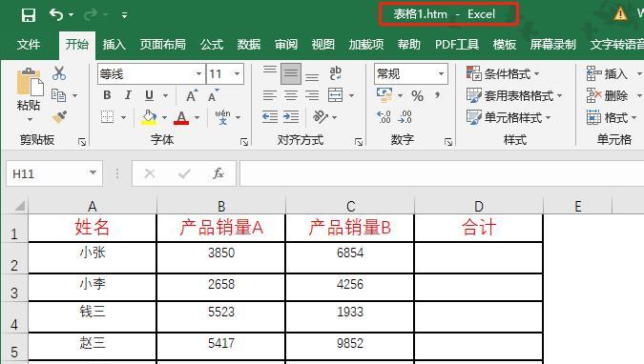Open the 对齐方式 dialog launcher
Image resolution: width=644 pixels, height=364 pixels.
pyautogui.click(x=359, y=142)
